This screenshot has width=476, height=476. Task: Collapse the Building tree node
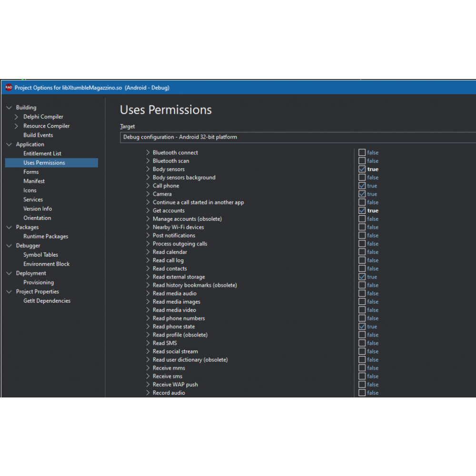[9, 108]
